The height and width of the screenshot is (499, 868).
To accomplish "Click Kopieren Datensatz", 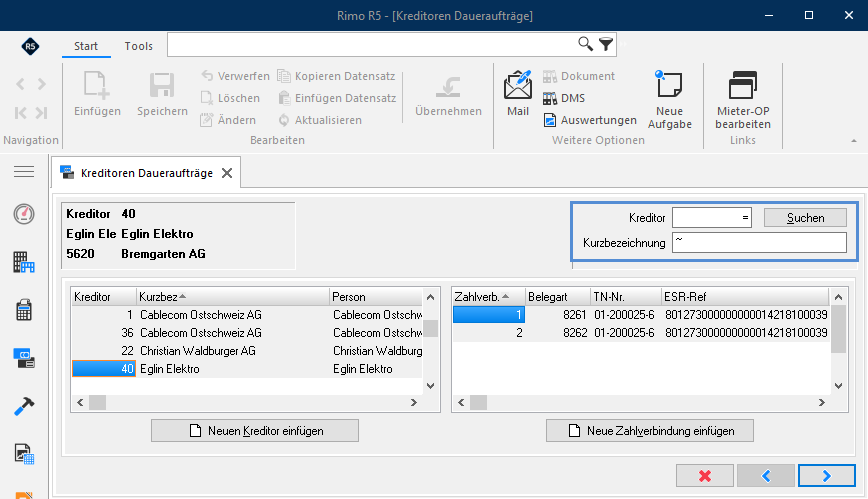I will [337, 76].
